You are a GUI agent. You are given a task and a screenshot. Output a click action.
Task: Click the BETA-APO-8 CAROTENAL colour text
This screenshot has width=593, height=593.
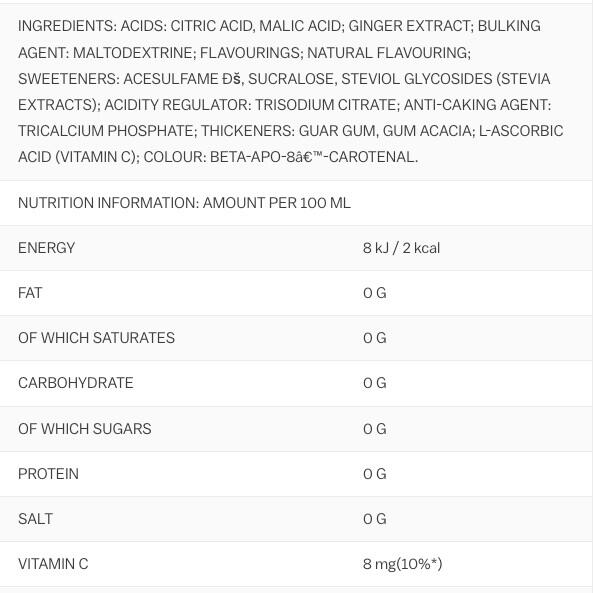click(x=314, y=157)
